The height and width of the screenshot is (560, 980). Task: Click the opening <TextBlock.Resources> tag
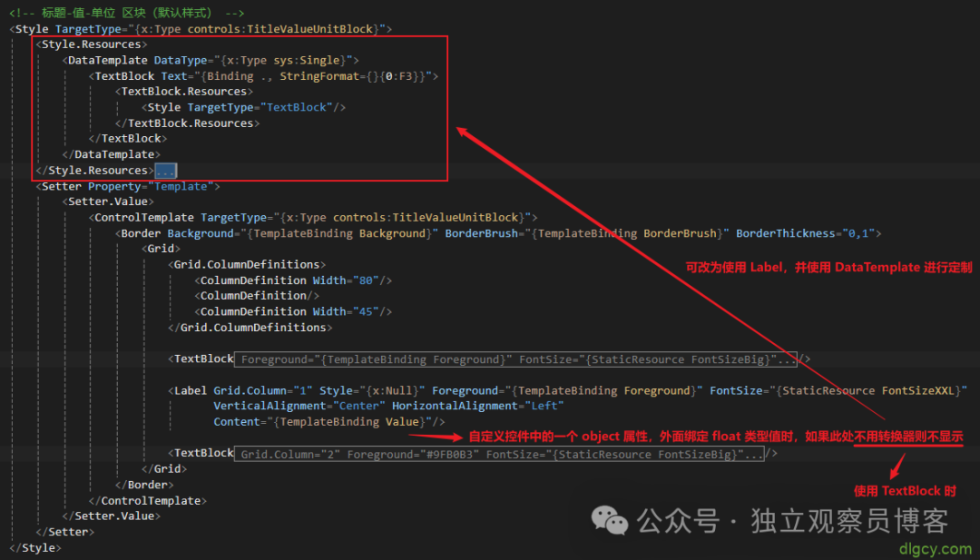[184, 92]
